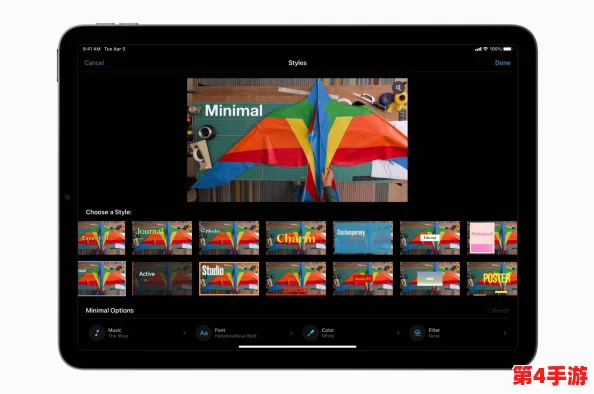Select the style thumbnail with gradient box
This screenshot has width=594, height=394.
pos(430,278)
